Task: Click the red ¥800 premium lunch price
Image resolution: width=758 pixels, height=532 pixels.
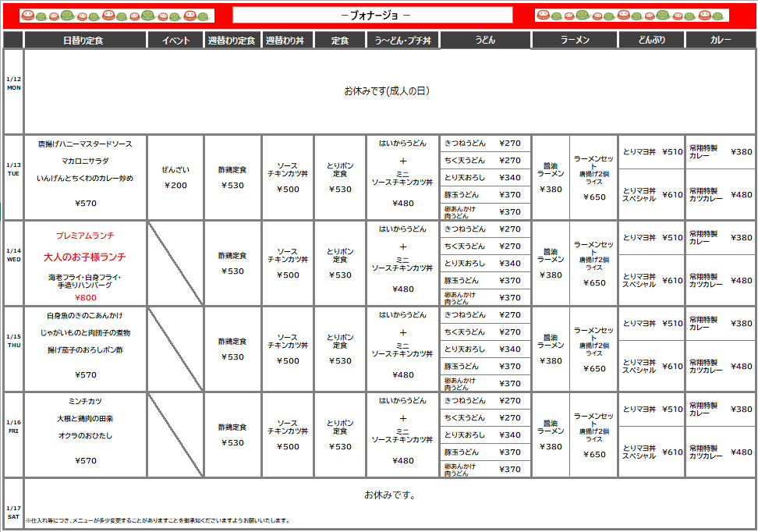Action: pyautogui.click(x=85, y=297)
